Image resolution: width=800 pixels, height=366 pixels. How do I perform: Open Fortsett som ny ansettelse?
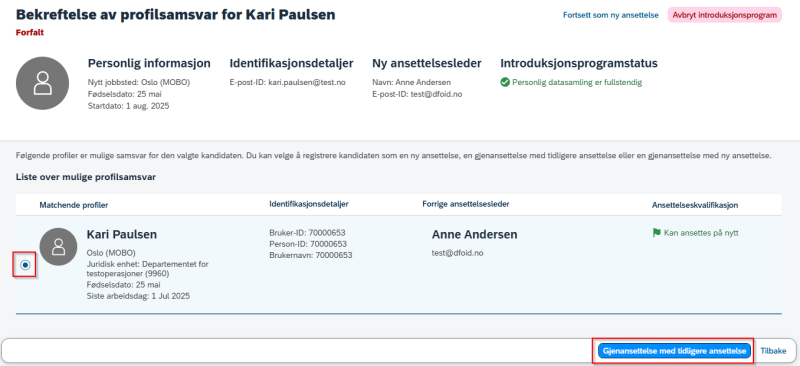pyautogui.click(x=610, y=15)
